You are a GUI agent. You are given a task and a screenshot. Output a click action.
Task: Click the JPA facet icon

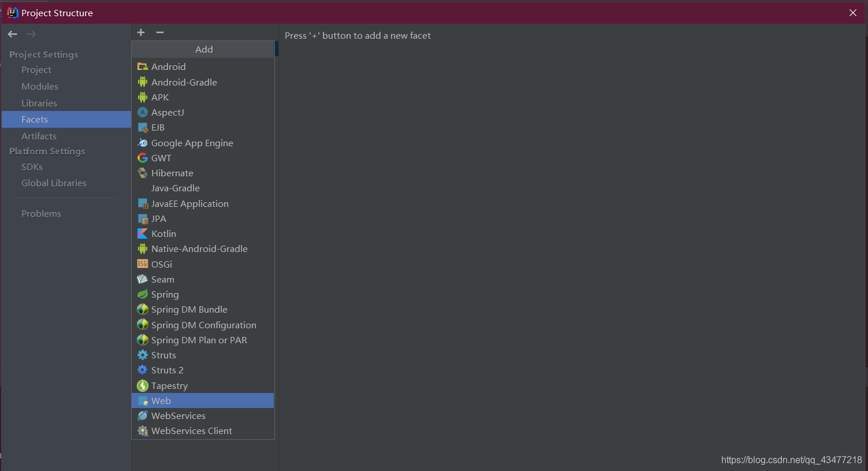click(143, 218)
